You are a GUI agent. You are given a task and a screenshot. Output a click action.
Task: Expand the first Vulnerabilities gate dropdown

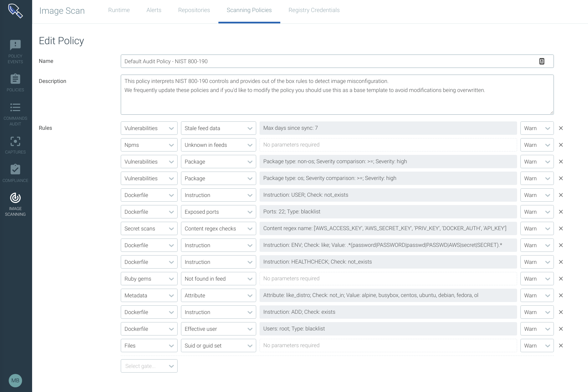pos(149,128)
